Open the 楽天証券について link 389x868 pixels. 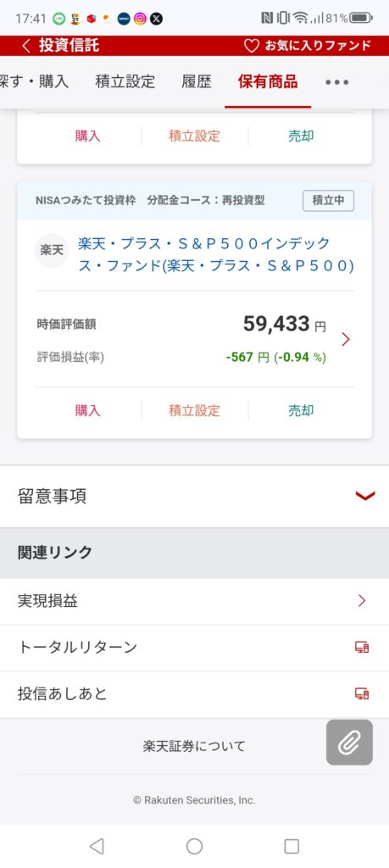point(194,746)
